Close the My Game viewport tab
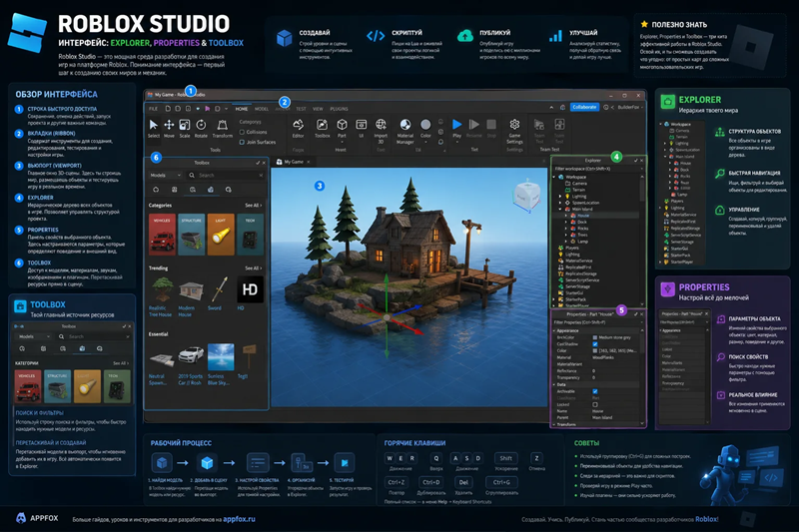Viewport: 799px width, 532px height. pyautogui.click(x=309, y=162)
